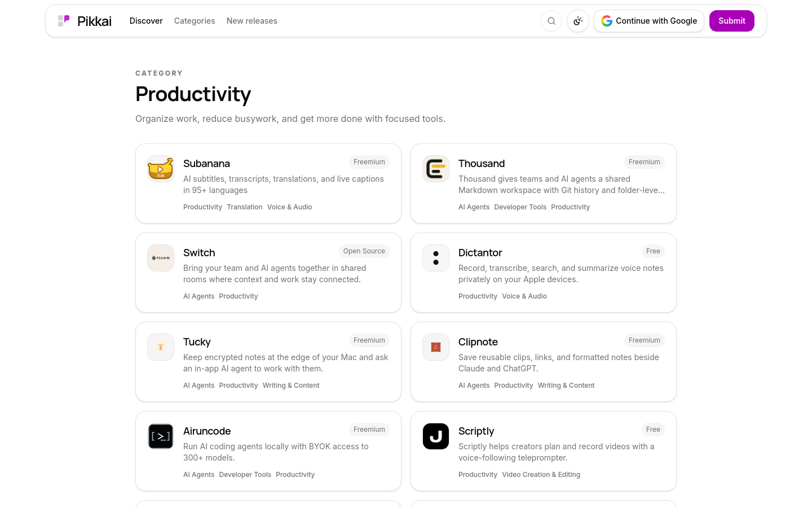Click Freemium badge on Tucky card
This screenshot has width=812, height=508.
369,340
